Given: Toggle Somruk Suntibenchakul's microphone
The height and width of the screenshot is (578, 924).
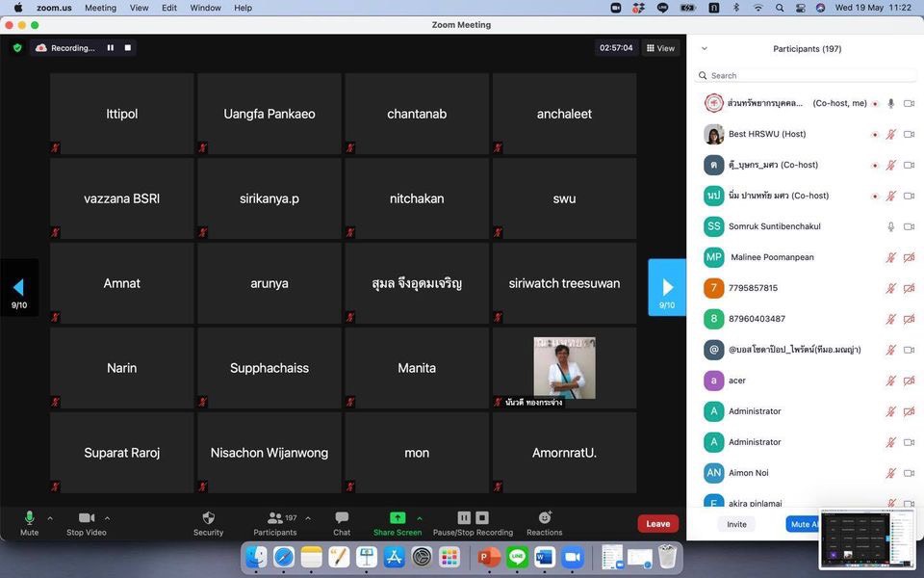Looking at the screenshot, I should 890,226.
